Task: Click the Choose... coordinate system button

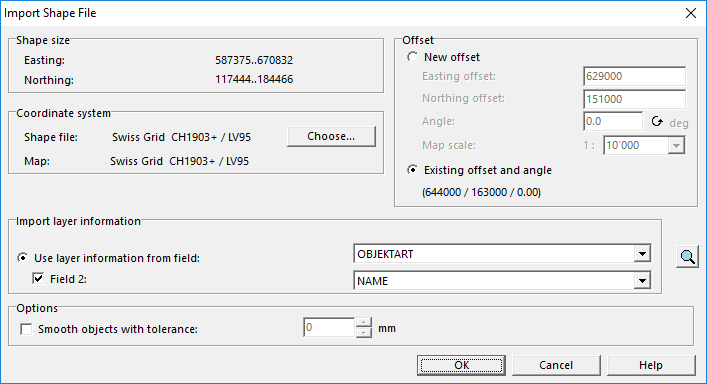Action: (x=331, y=136)
